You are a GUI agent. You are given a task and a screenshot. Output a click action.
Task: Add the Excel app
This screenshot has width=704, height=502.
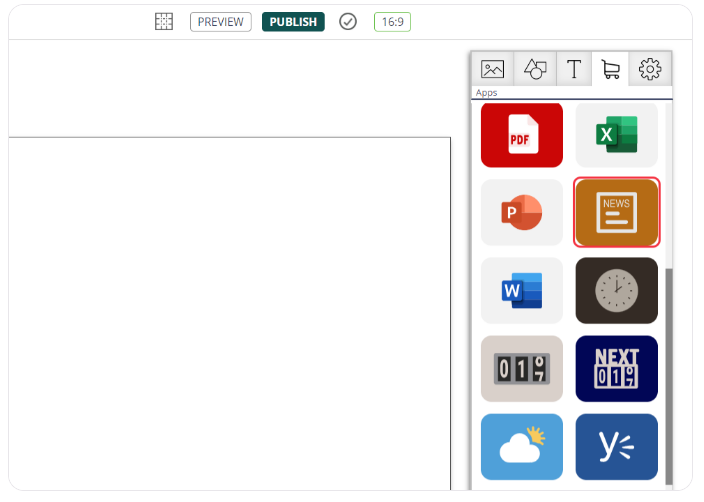click(616, 135)
